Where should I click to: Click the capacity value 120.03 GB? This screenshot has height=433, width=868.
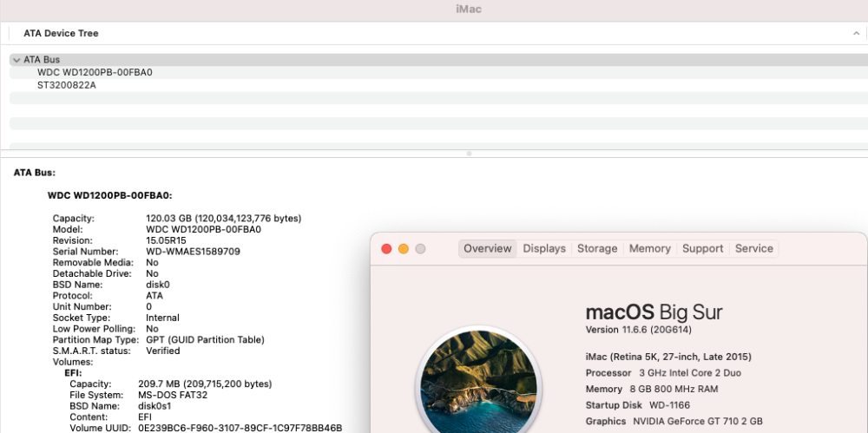pyautogui.click(x=224, y=219)
